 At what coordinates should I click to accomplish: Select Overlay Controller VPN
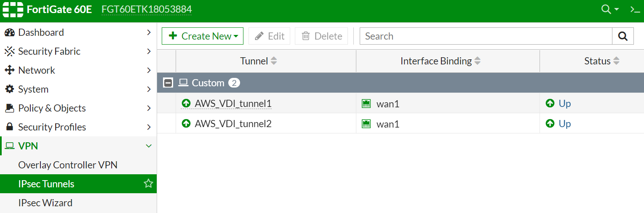point(67,165)
